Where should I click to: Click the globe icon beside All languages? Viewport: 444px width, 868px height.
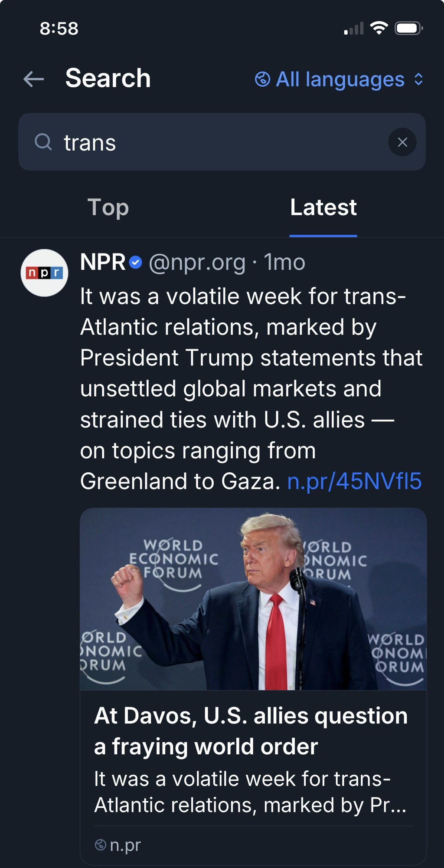click(262, 79)
